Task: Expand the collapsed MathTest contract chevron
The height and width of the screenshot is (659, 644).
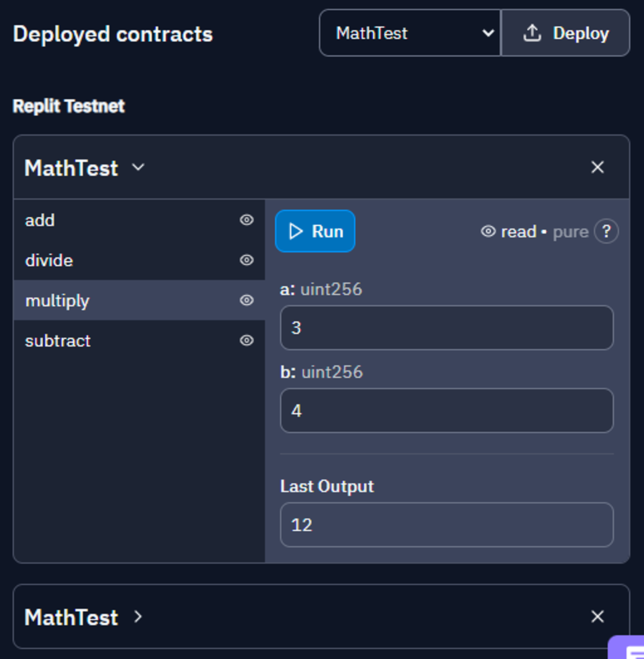Action: pyautogui.click(x=138, y=617)
